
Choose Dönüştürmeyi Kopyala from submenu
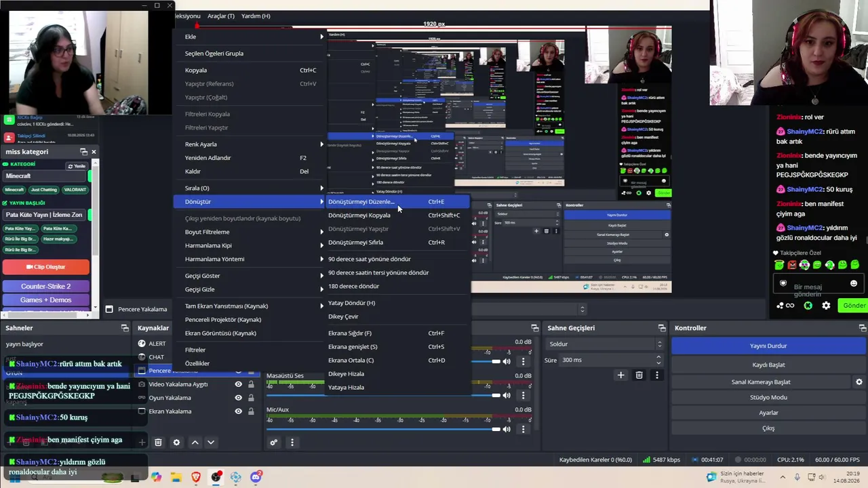click(397, 216)
